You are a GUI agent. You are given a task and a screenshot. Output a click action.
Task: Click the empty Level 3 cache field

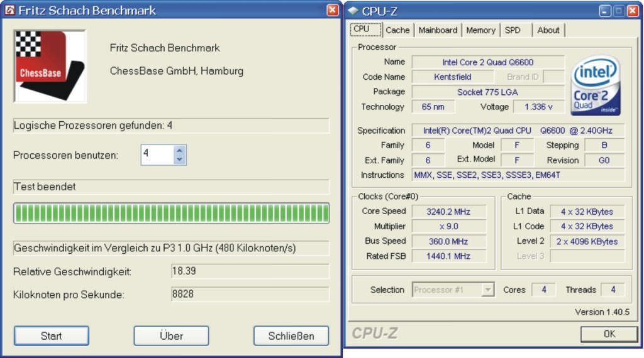coord(587,256)
